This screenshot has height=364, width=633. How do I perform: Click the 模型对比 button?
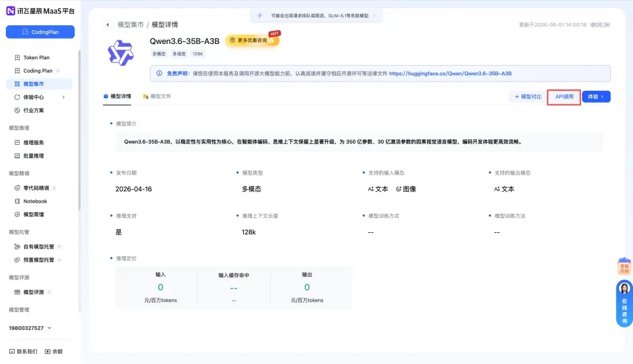[527, 97]
